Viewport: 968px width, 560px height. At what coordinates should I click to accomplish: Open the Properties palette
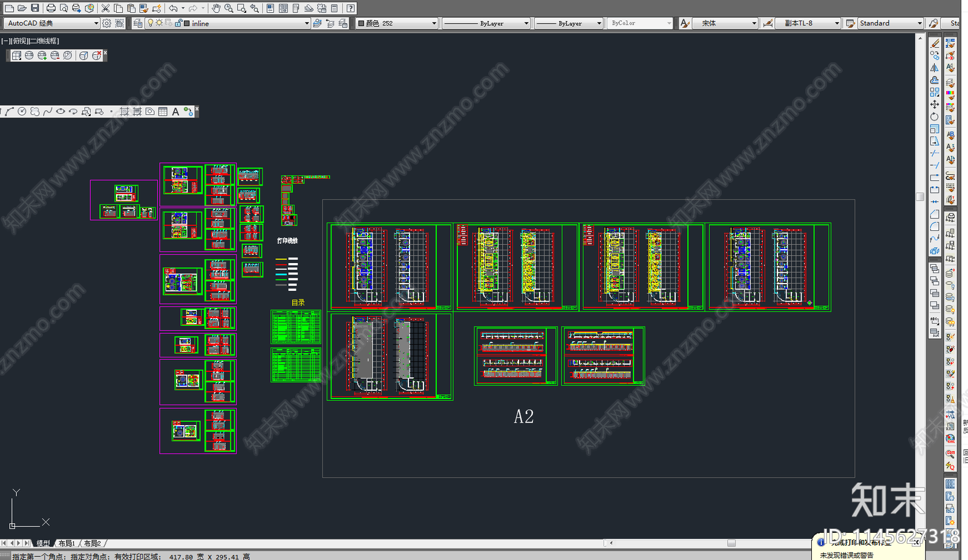pos(270,8)
